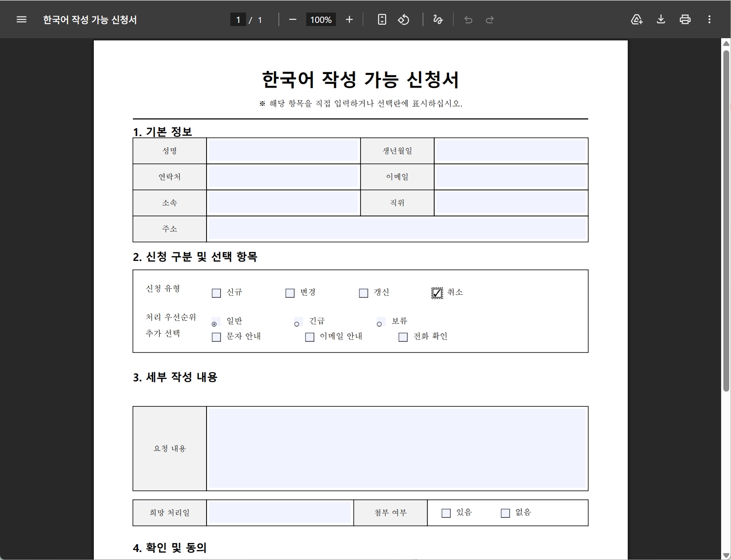Check the 이메일 안내 checkbox
731x560 pixels.
pos(310,337)
